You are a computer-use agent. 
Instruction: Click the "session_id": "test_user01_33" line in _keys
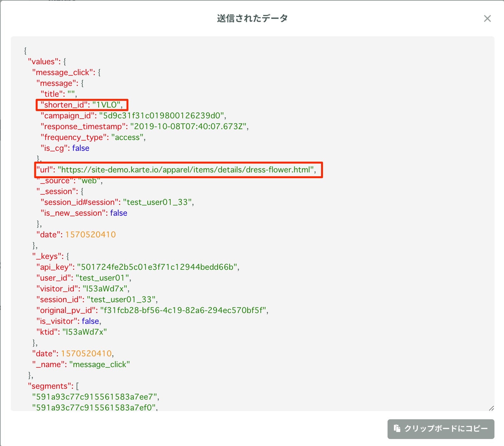click(x=97, y=299)
